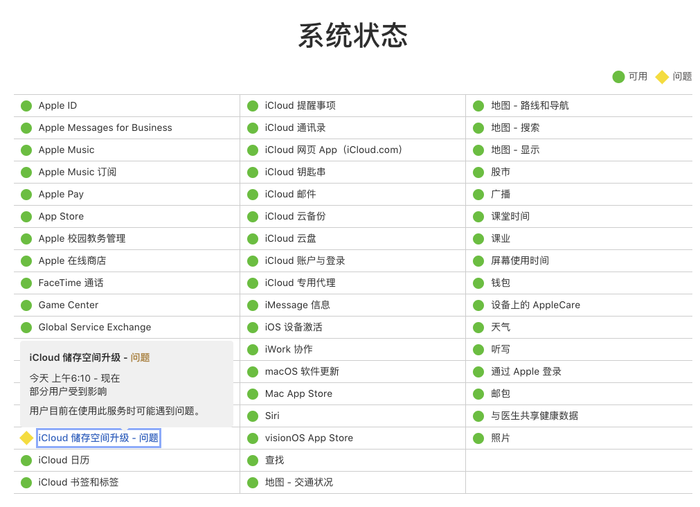The height and width of the screenshot is (507, 700).
Task: Click the green dot beside FaceTime 通话
Action: point(26,283)
